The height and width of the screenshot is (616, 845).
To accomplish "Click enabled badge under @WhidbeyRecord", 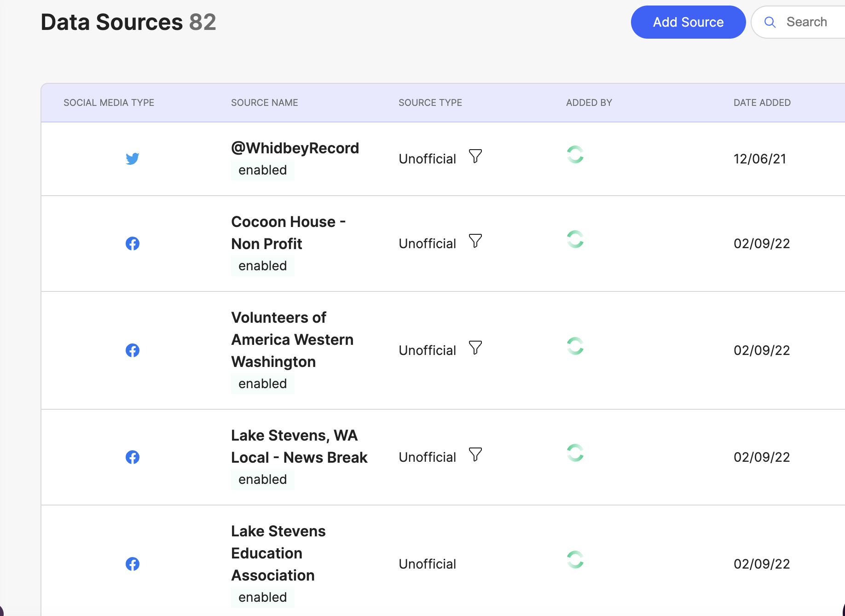I will [x=263, y=170].
